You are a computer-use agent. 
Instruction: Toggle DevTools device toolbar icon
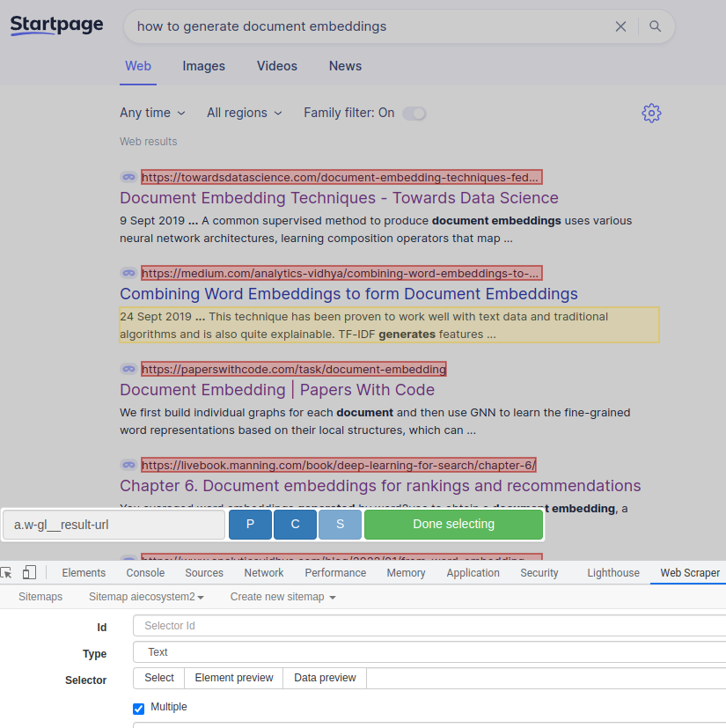coord(29,572)
